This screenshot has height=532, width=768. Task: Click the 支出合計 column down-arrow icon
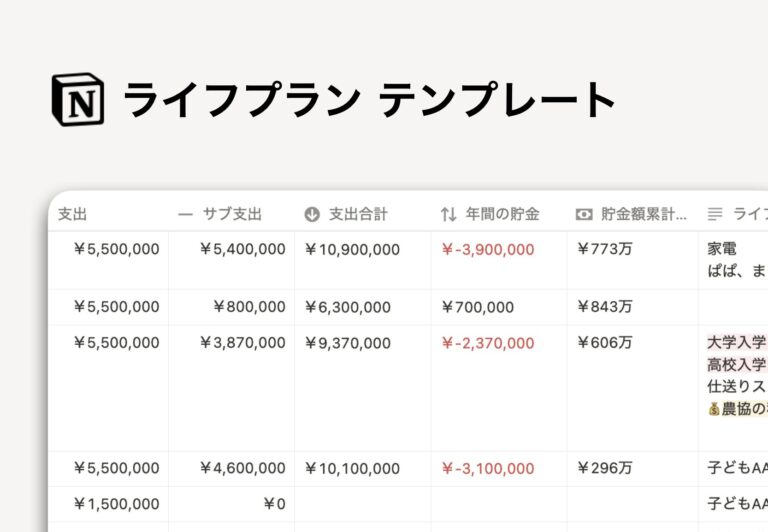pos(312,215)
